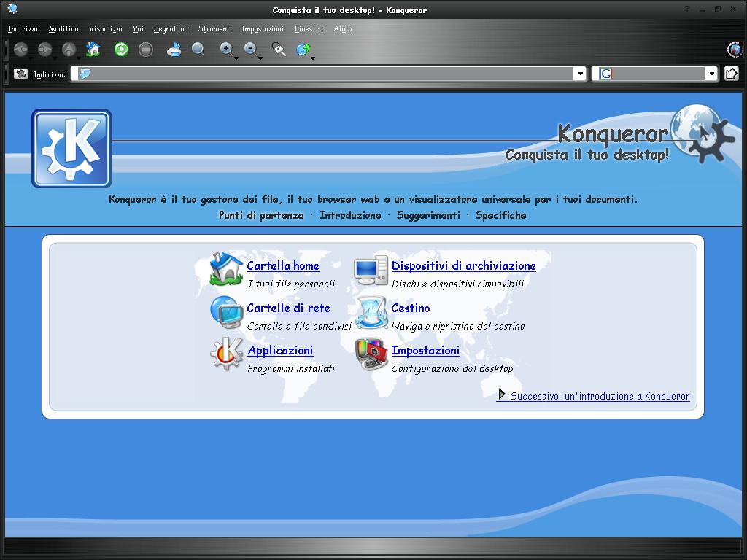Go to the Introduzione page

(x=350, y=215)
